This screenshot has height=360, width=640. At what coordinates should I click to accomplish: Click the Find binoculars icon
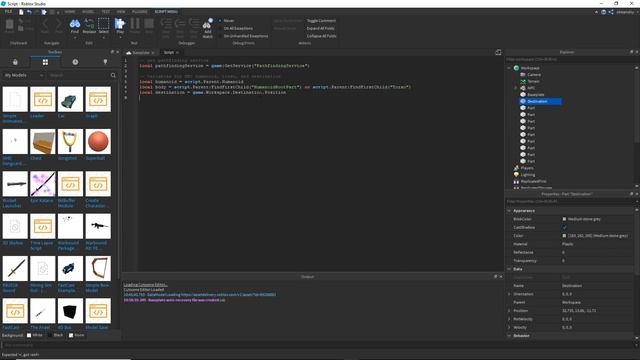[75, 24]
